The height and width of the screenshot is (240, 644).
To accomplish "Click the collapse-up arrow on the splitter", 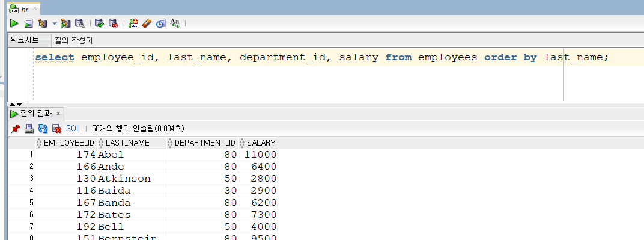I will click(12, 105).
